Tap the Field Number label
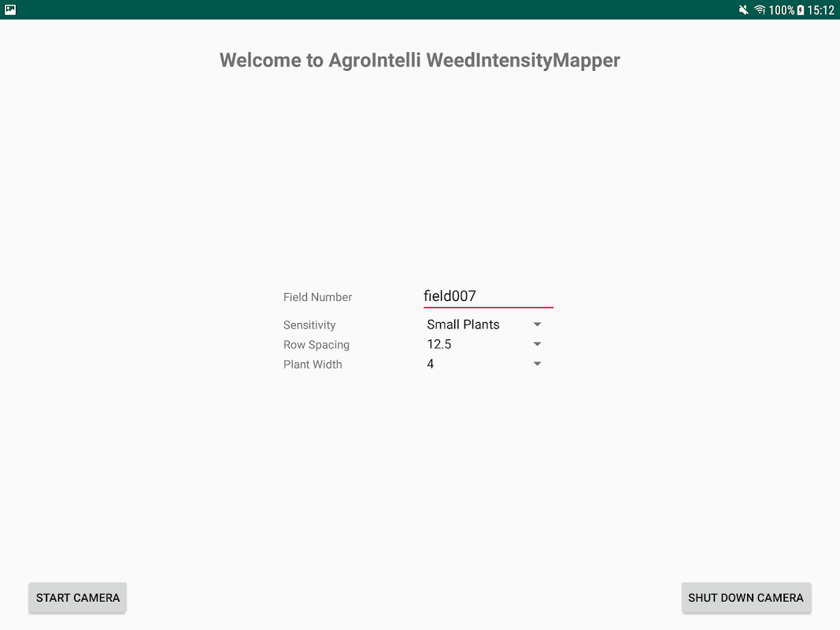840x630 pixels. [x=318, y=298]
